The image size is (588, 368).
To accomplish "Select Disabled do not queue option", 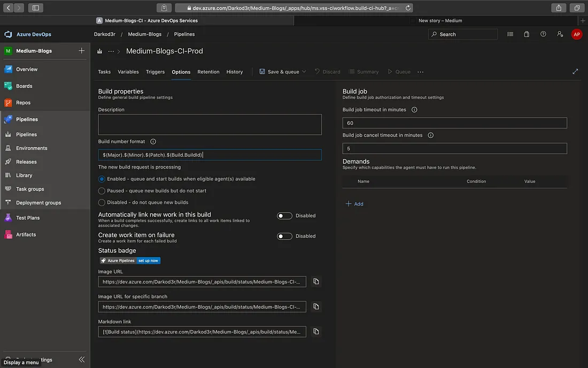I will 102,202.
